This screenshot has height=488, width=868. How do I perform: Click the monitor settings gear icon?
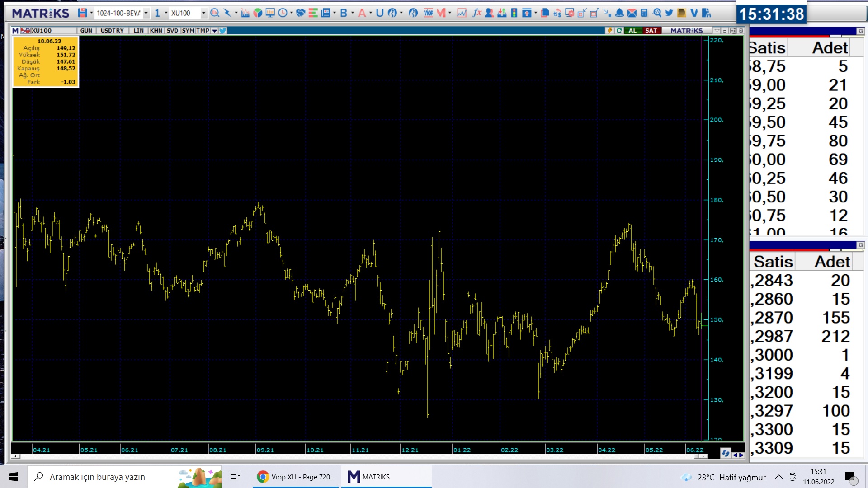point(570,13)
